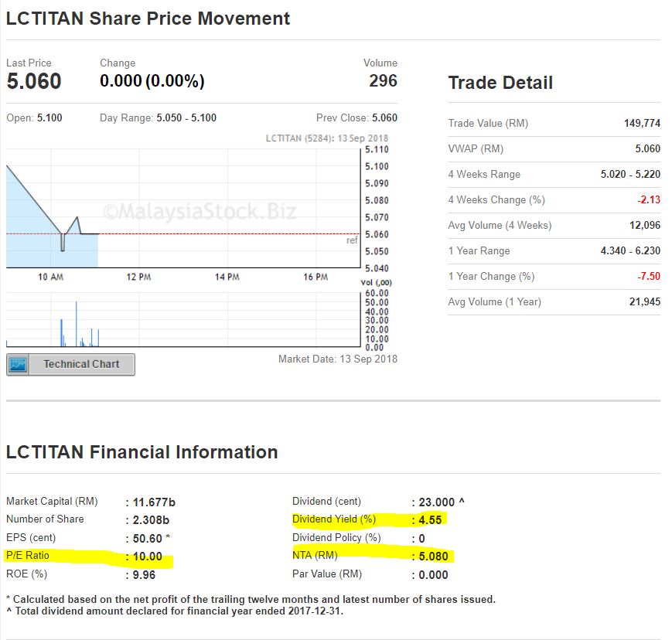Click the highlighted Dividend Yield value 4.55
The height and width of the screenshot is (640, 672).
point(430,520)
